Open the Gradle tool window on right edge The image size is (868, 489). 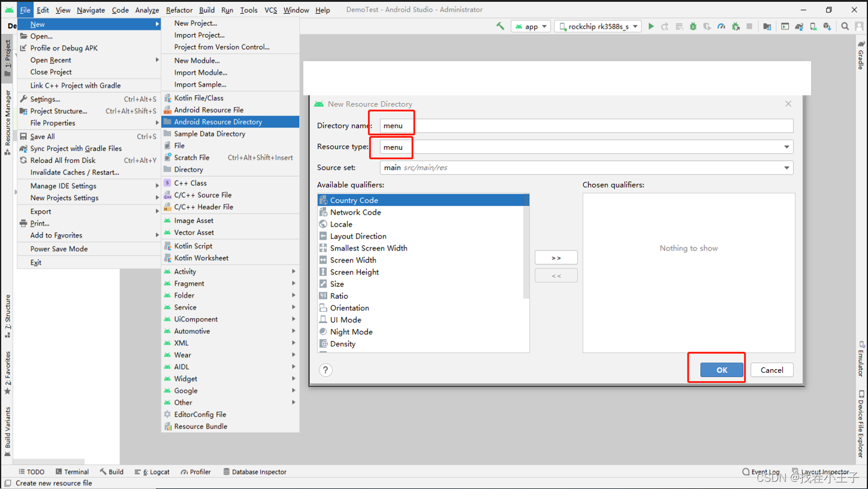861,55
